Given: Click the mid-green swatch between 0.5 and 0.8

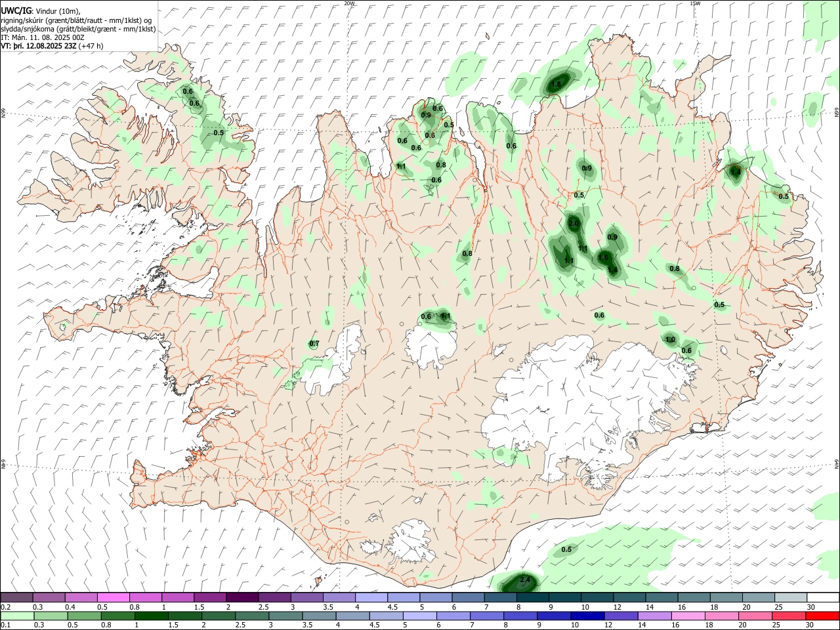Looking at the screenshot, I should (x=83, y=616).
